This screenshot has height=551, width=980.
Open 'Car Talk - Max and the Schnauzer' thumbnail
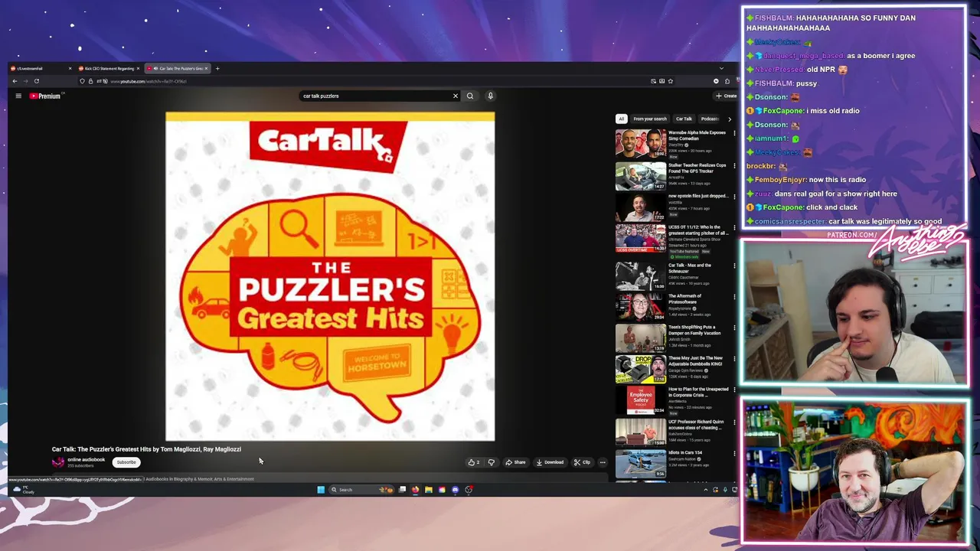(641, 276)
